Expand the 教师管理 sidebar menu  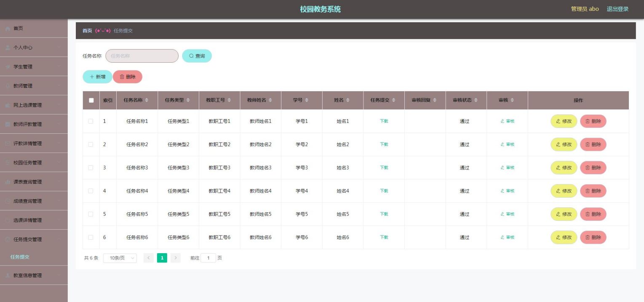[34, 86]
